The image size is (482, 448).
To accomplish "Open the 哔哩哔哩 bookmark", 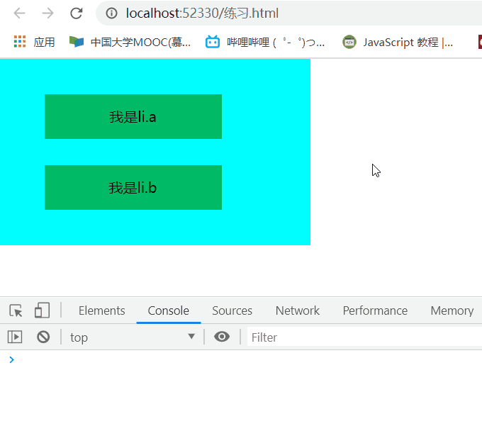I will 265,42.
